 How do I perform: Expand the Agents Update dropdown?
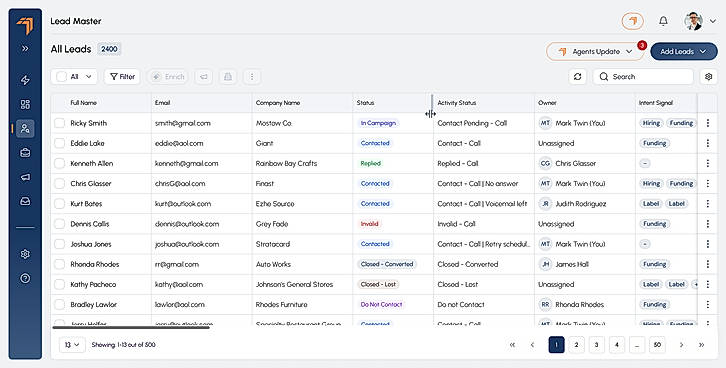[x=595, y=51]
